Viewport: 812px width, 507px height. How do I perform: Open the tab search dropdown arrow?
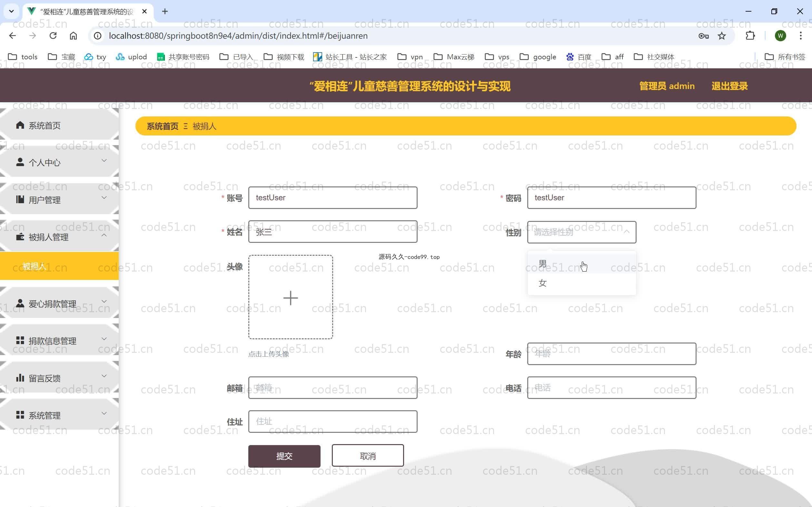11,11
